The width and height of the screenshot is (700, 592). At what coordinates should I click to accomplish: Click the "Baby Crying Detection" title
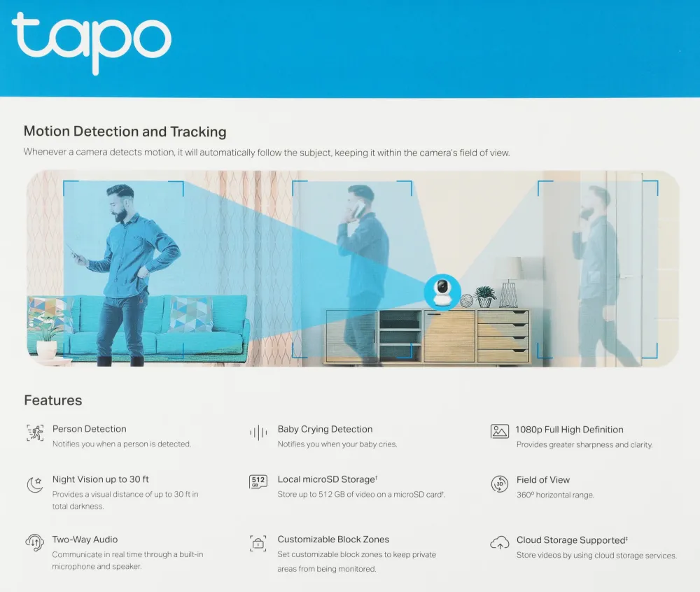tap(325, 429)
